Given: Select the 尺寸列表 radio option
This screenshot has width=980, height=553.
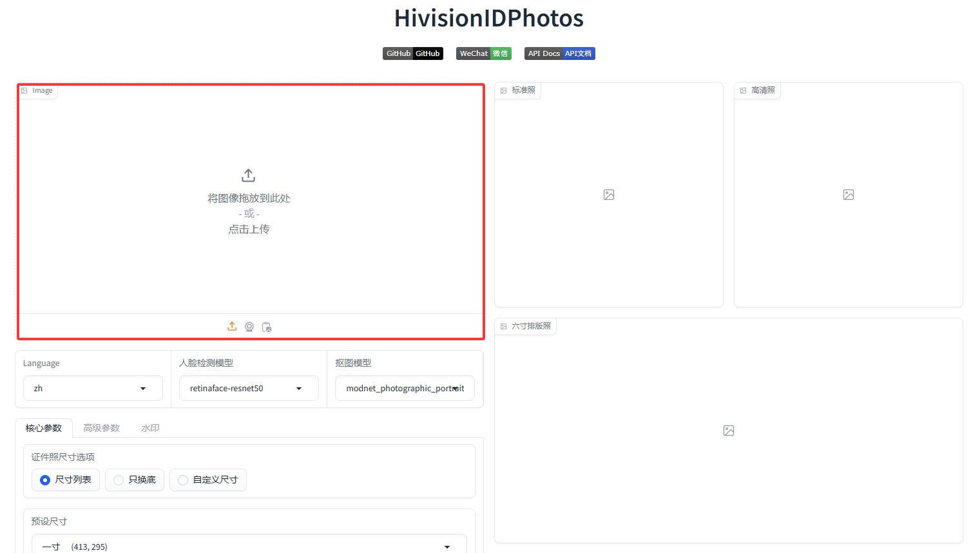Looking at the screenshot, I should coord(66,480).
